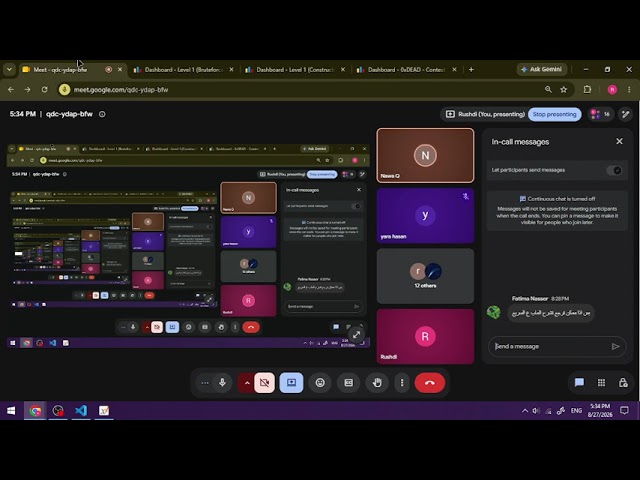
Task: Switch to Dashboard - Level 1 (Bruteforce) tab
Action: [183, 70]
